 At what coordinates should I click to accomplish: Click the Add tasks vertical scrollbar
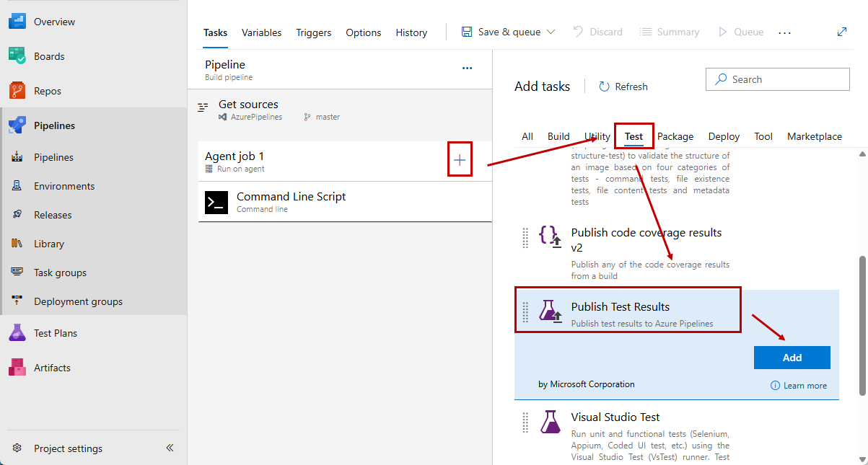(863, 325)
